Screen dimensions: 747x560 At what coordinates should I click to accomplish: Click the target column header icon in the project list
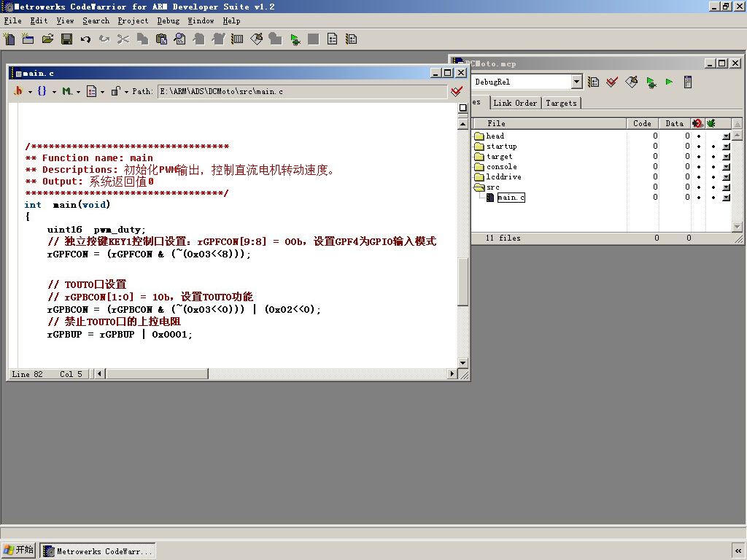coord(698,123)
